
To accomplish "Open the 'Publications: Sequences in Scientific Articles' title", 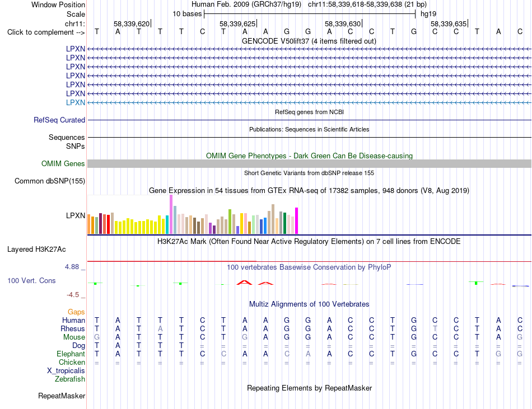I will (x=309, y=129).
